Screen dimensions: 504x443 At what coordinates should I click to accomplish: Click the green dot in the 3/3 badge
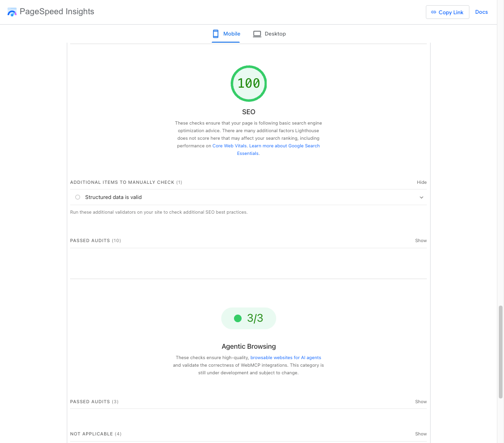coord(237,318)
